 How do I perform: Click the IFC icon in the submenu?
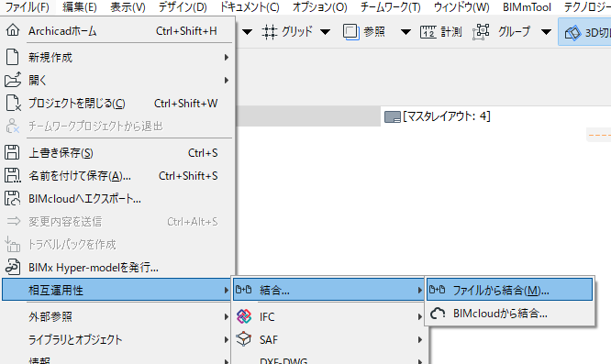tap(244, 316)
